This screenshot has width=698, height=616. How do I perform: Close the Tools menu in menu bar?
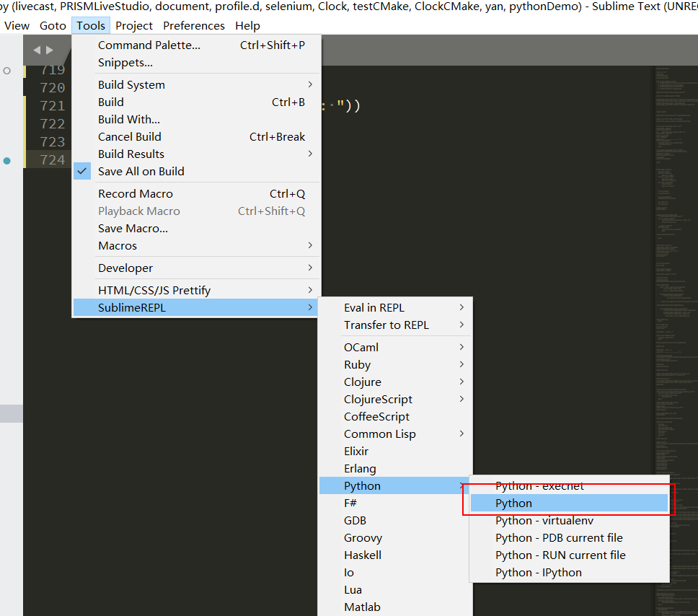(x=91, y=26)
